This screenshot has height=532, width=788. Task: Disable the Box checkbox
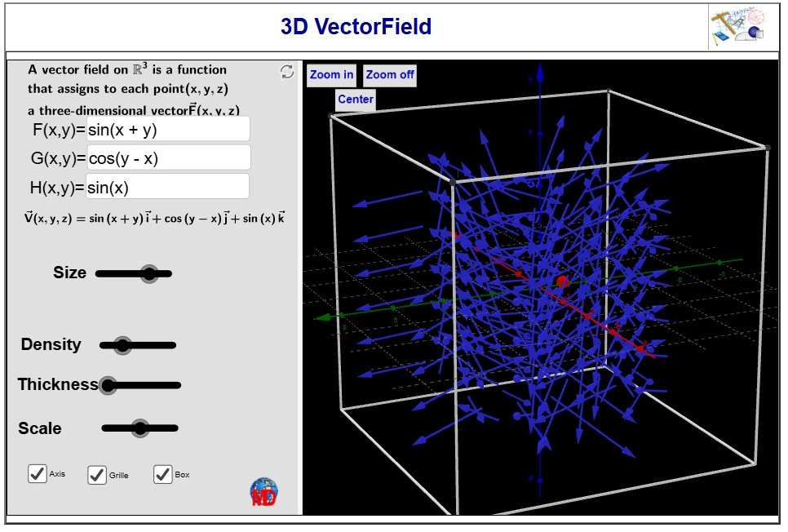pyautogui.click(x=163, y=474)
